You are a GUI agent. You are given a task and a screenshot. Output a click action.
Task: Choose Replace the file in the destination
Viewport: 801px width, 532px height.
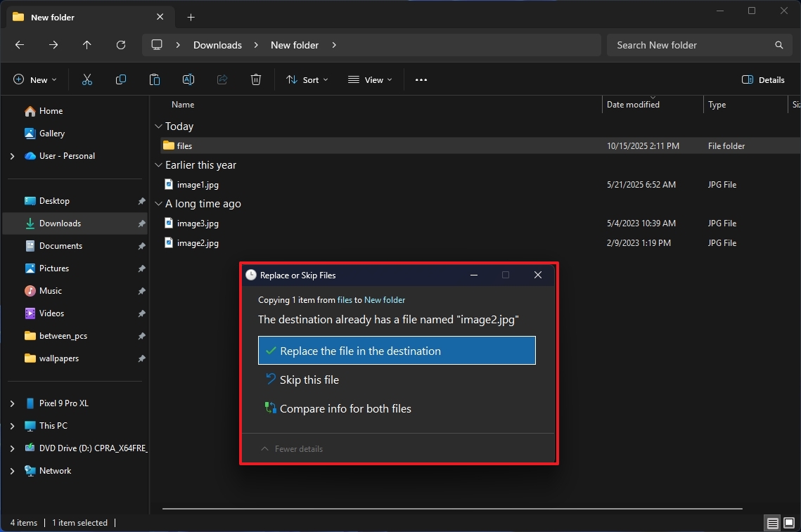pyautogui.click(x=397, y=350)
